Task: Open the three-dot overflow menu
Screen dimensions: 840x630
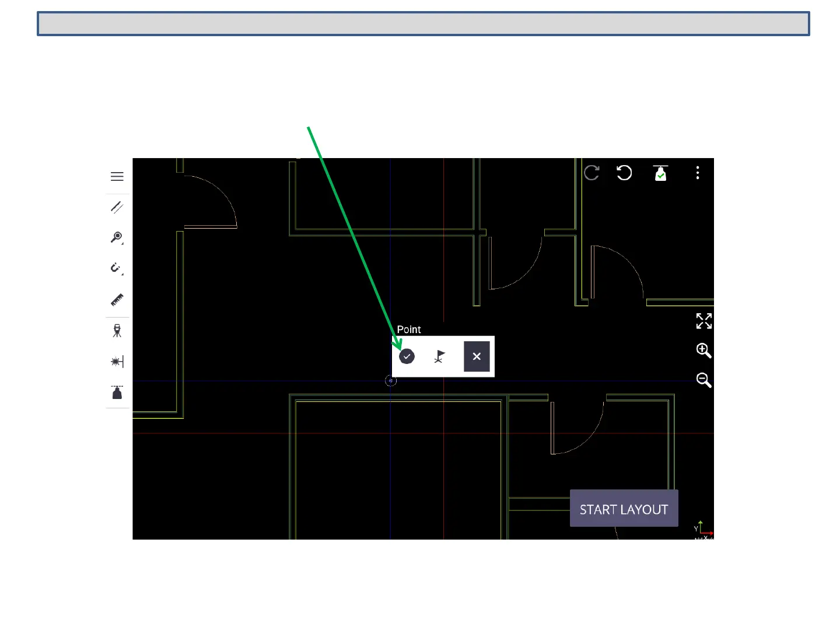Action: (x=698, y=173)
